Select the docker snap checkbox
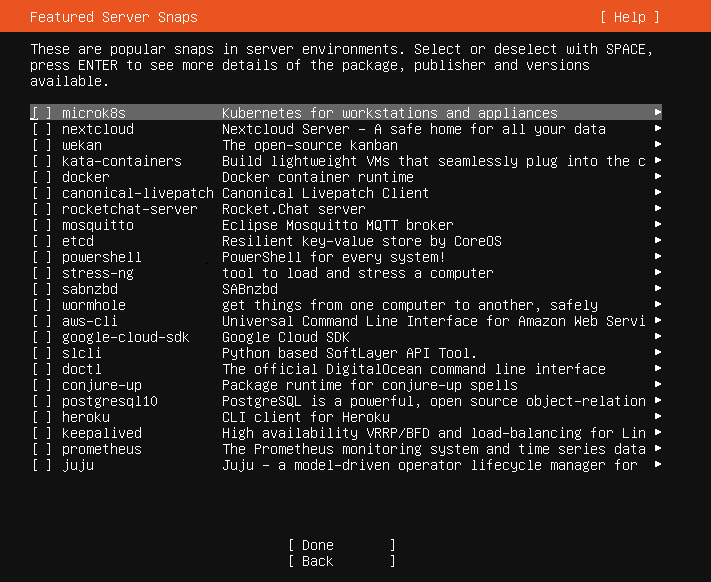The width and height of the screenshot is (711, 582). pos(41,177)
